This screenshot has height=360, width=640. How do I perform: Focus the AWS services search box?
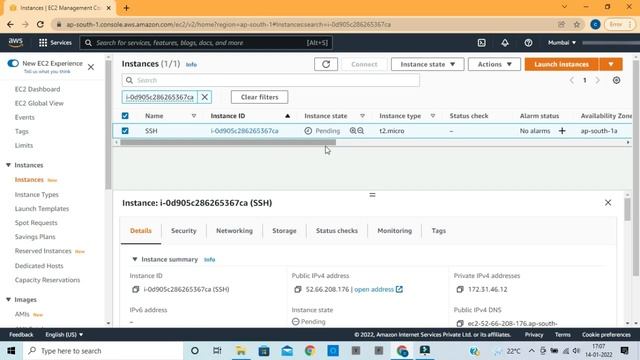pos(206,42)
